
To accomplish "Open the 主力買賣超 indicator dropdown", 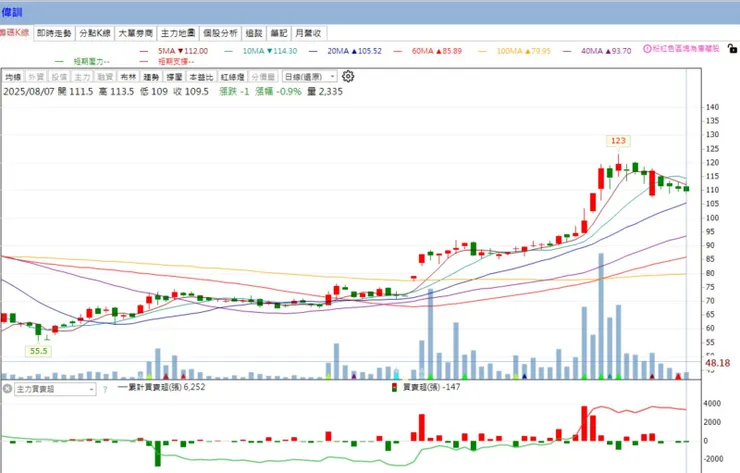I will coord(55,389).
